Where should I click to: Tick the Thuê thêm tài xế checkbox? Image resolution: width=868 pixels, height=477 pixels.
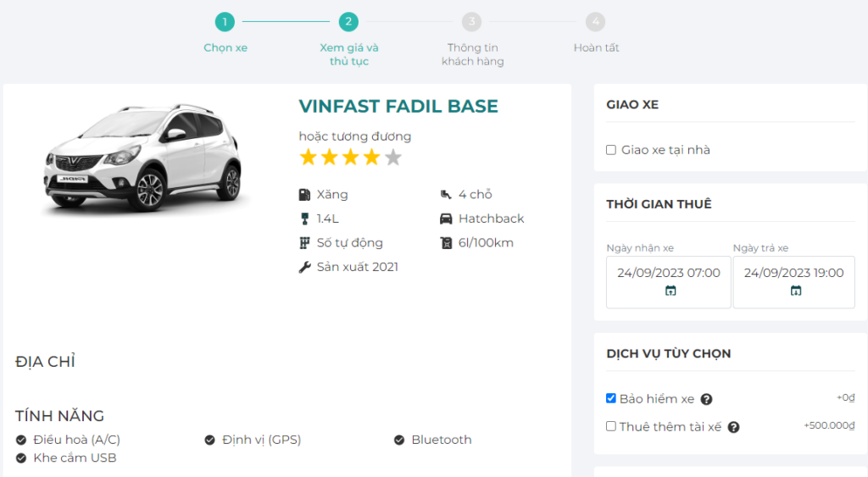[x=611, y=426]
